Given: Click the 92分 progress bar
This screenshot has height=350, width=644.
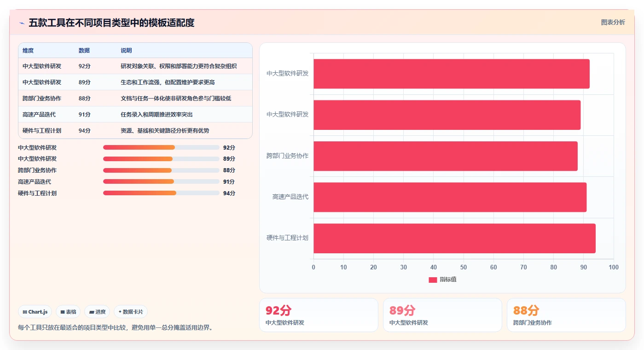Looking at the screenshot, I should click(161, 147).
